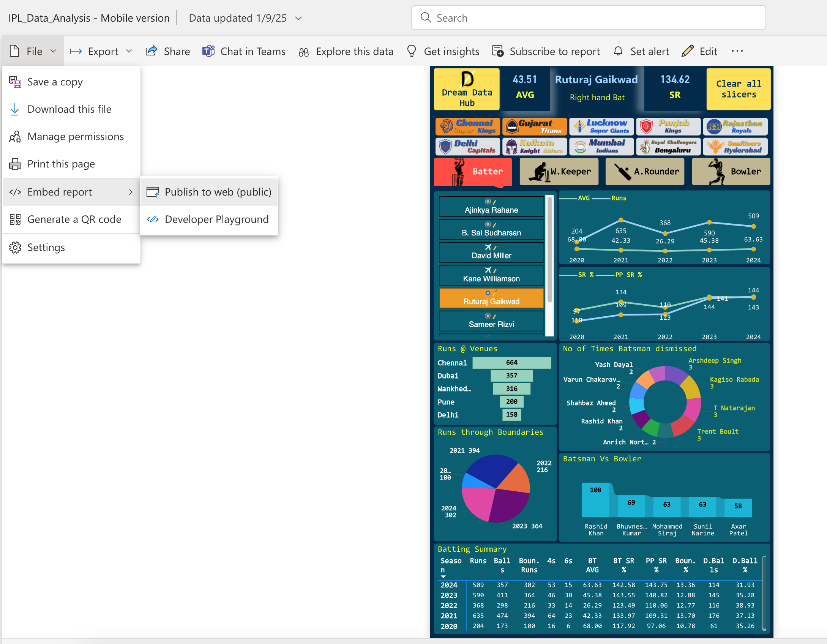
Task: Select the Chennai Super Kings team logo
Action: (468, 126)
